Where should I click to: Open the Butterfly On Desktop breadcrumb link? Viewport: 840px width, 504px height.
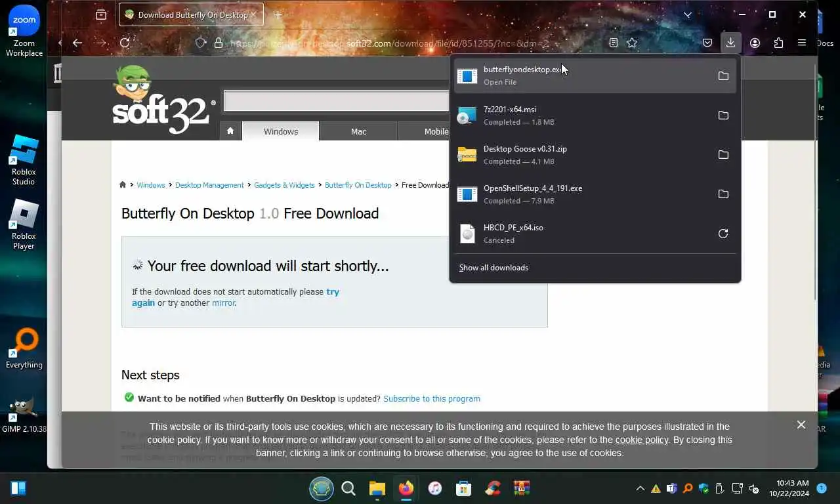tap(358, 185)
